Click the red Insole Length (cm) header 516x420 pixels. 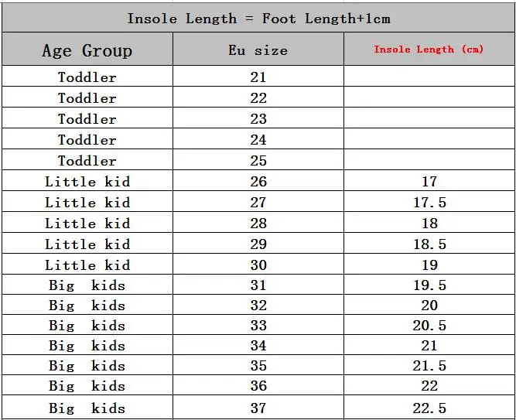tap(429, 50)
